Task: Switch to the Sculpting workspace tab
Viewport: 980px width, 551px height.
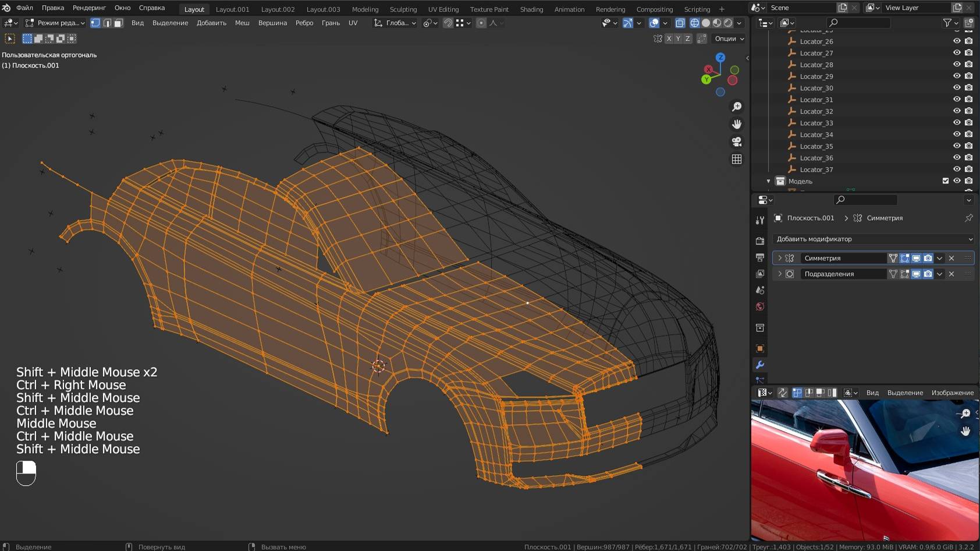Action: pyautogui.click(x=403, y=9)
